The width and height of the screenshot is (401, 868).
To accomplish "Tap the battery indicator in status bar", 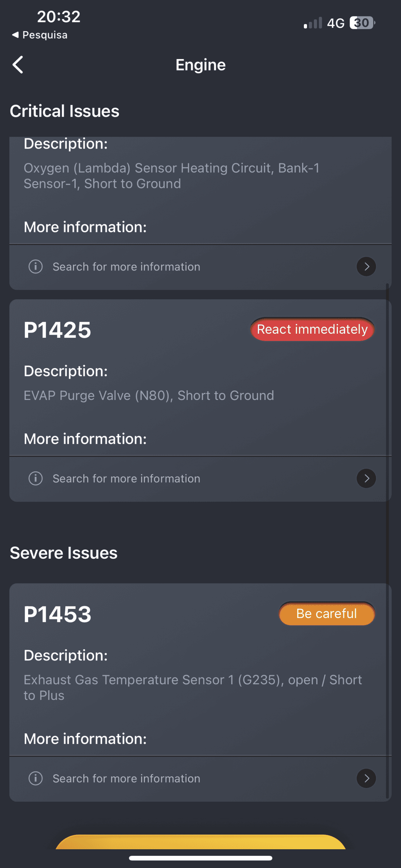I will tap(362, 23).
